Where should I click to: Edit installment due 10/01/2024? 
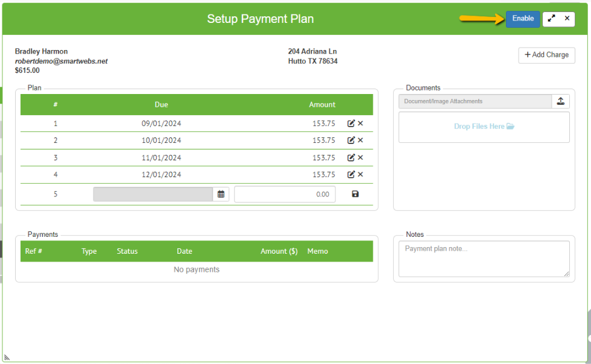[351, 140]
